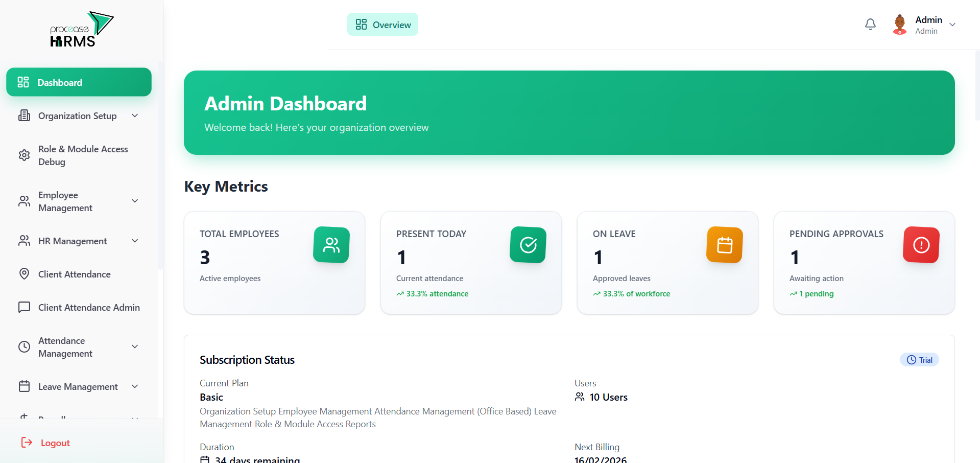The height and width of the screenshot is (463, 980).
Task: Click the Employee Management people icon
Action: (x=24, y=201)
